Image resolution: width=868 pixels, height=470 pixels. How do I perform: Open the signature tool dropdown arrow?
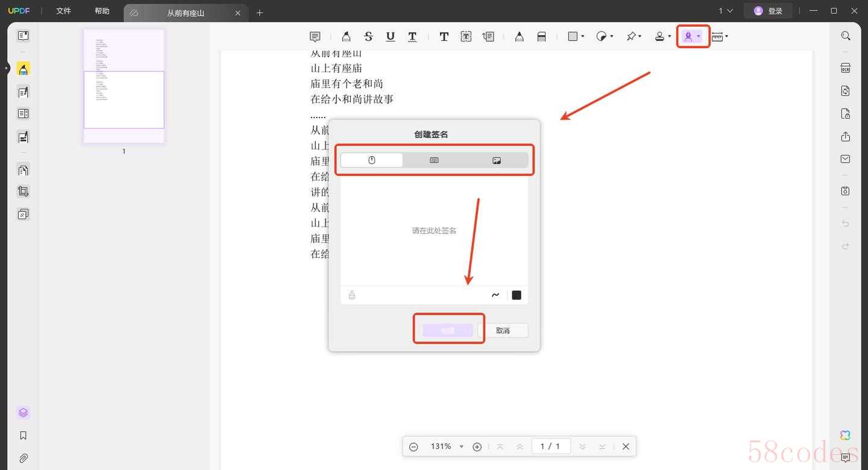point(699,37)
